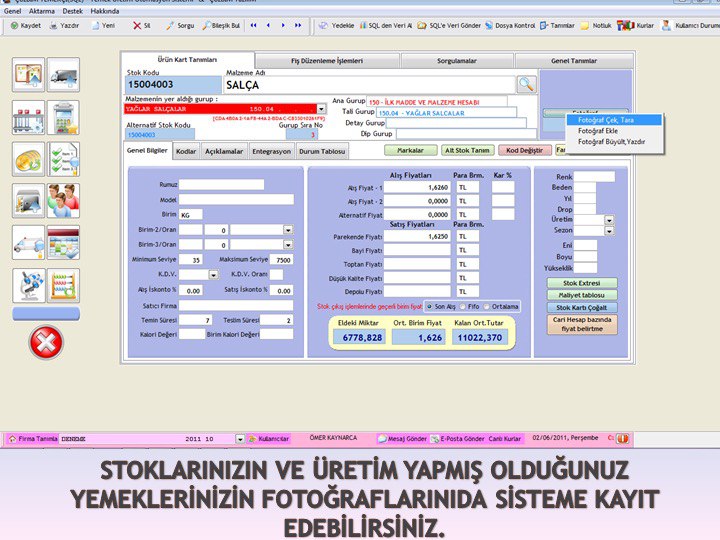The image size is (720, 540).
Task: Select Fotoğraf Ekle from the menu
Action: tap(598, 131)
